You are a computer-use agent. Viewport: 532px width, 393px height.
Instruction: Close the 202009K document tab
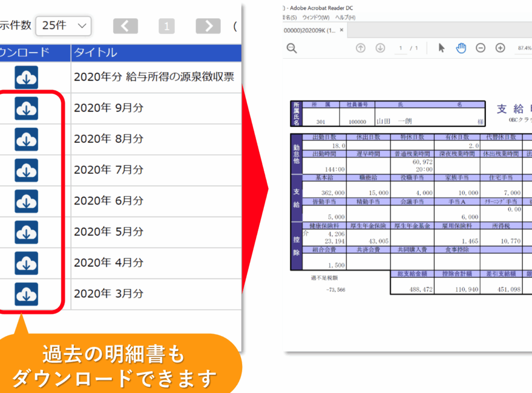click(342, 30)
